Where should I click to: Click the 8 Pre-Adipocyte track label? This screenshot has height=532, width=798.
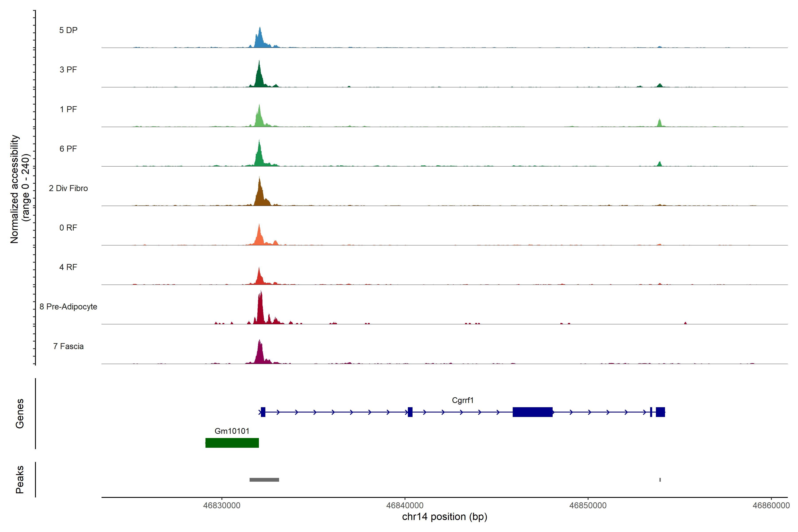click(68, 307)
